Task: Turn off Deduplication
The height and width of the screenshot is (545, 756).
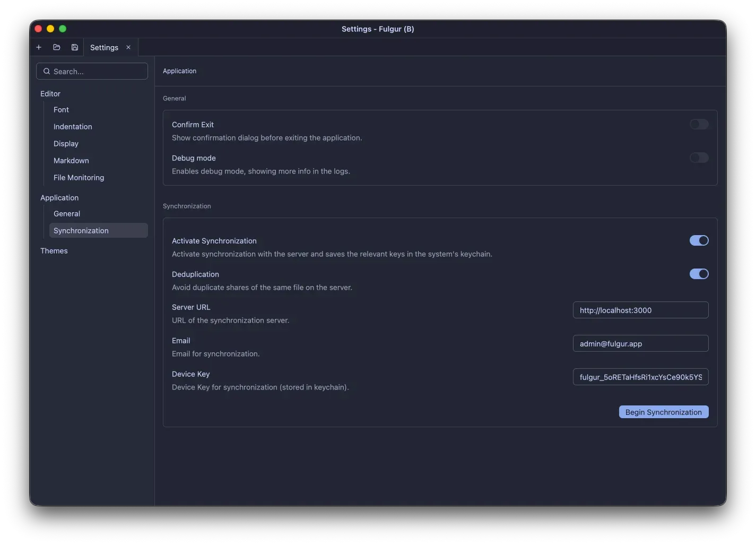Action: tap(699, 274)
